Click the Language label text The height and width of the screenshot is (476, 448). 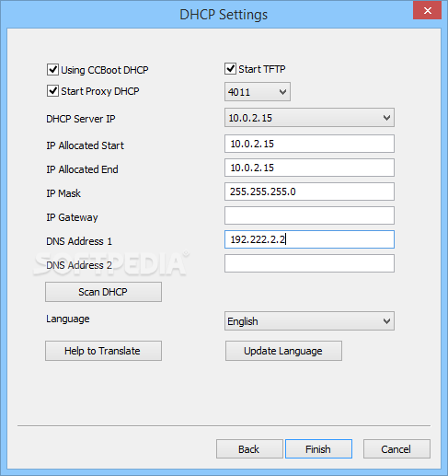click(68, 319)
